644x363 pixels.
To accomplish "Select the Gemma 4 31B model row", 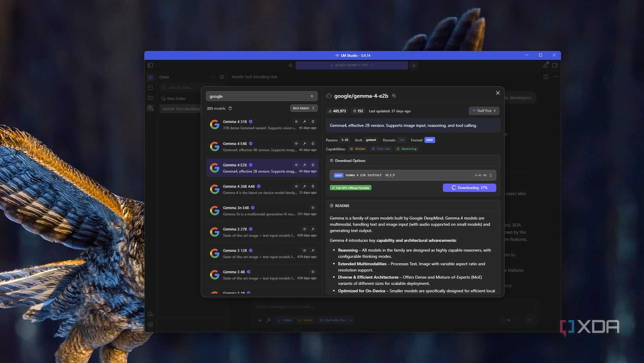I will (x=262, y=125).
